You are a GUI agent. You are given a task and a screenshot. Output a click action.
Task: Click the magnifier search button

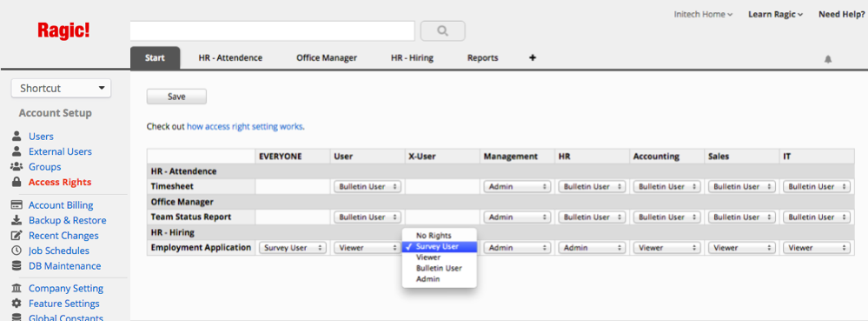[442, 31]
